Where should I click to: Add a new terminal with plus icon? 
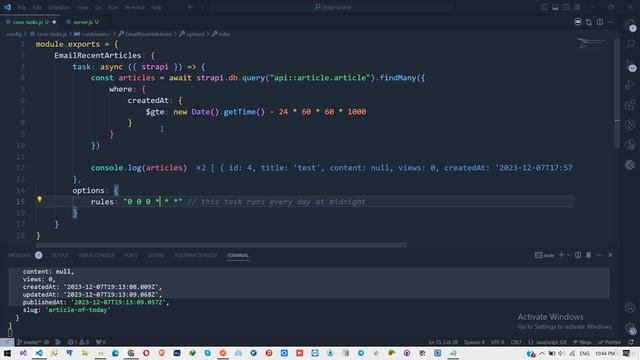click(x=561, y=255)
